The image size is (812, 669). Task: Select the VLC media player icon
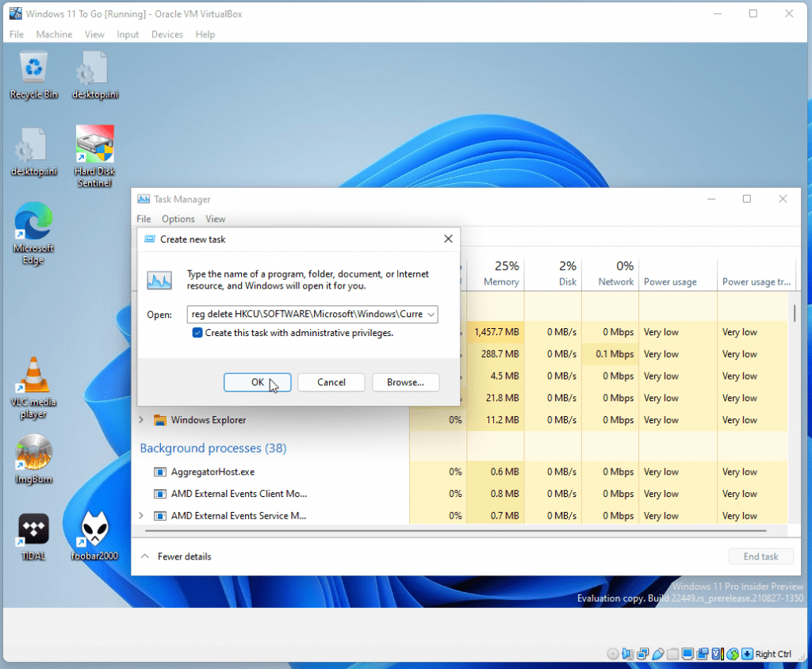click(x=33, y=377)
